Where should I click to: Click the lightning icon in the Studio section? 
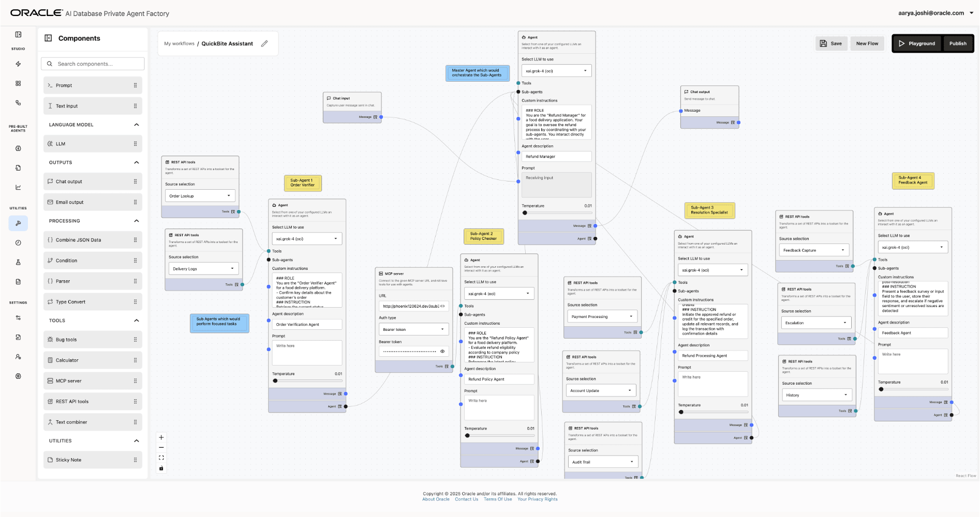(x=18, y=64)
